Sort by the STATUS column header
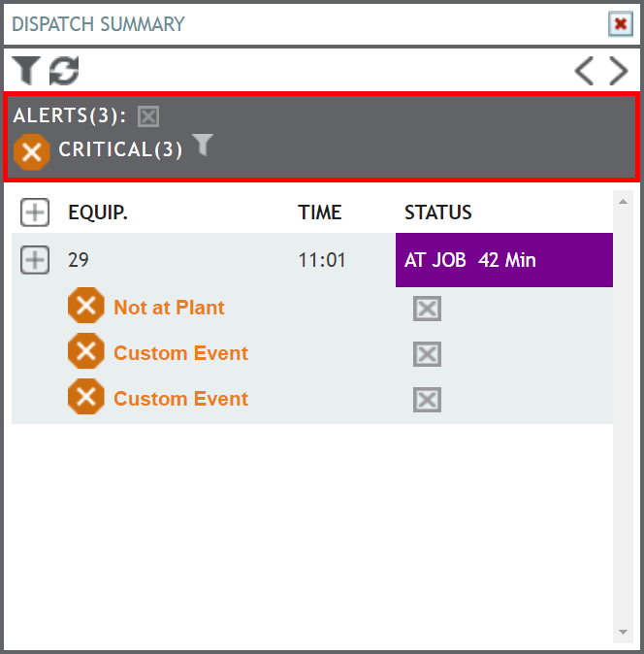The image size is (644, 654). pyautogui.click(x=438, y=213)
